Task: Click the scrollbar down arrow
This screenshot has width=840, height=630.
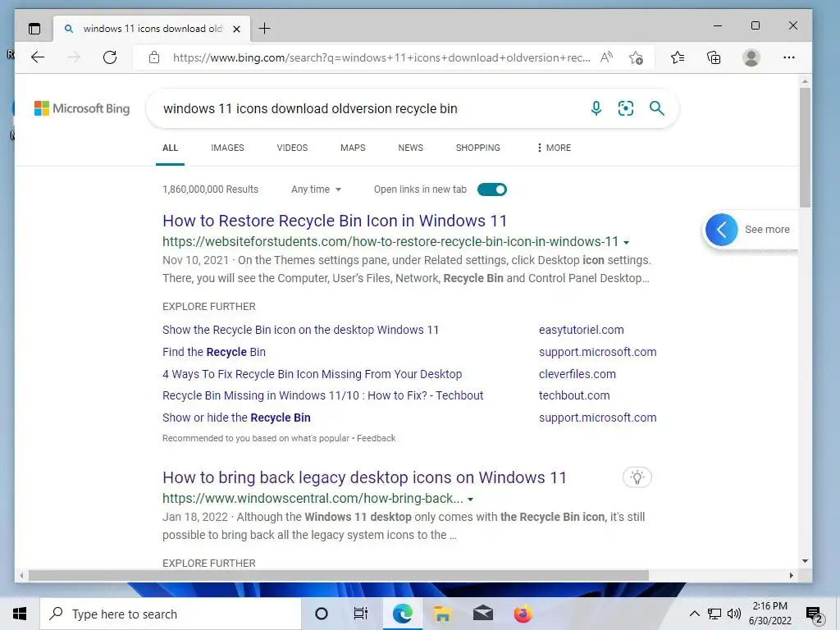Action: 805,561
